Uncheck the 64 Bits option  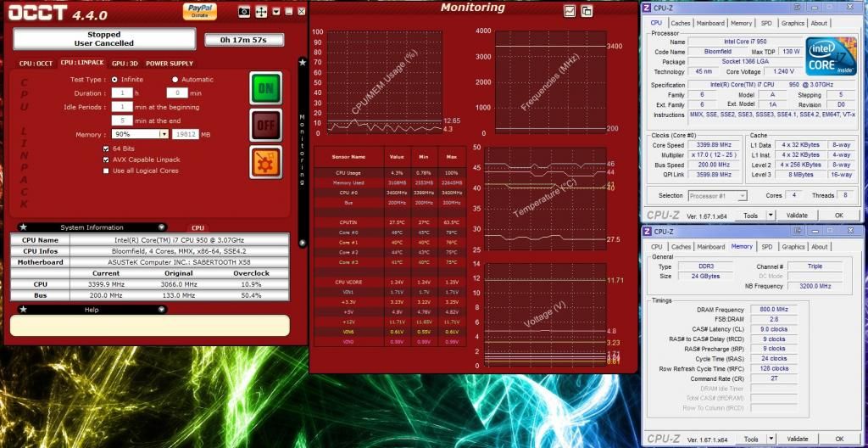(106, 148)
